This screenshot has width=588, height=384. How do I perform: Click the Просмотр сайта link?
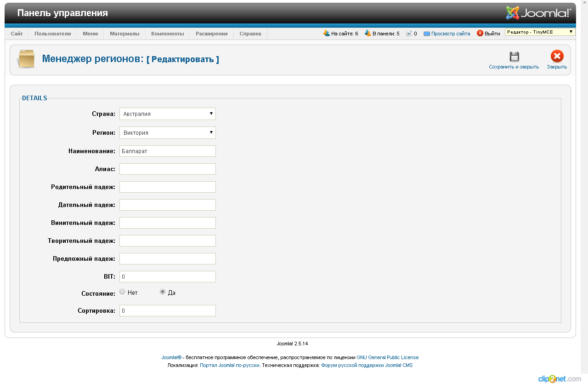pos(451,34)
